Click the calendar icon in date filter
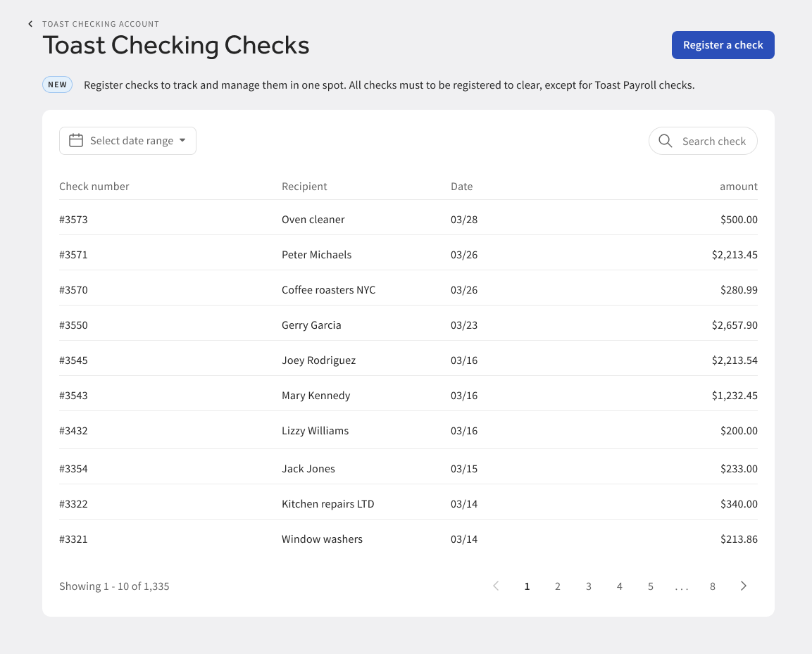The image size is (812, 654). (x=76, y=141)
